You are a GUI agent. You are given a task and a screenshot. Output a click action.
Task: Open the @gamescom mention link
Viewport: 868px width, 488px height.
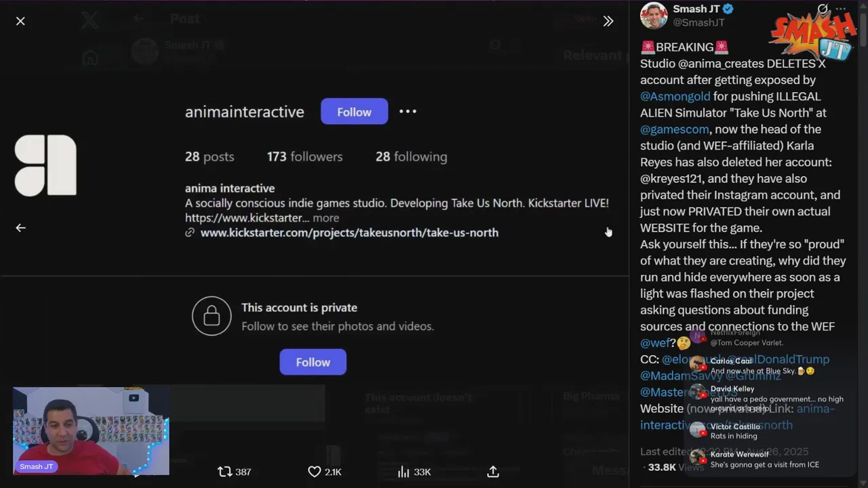tap(674, 129)
